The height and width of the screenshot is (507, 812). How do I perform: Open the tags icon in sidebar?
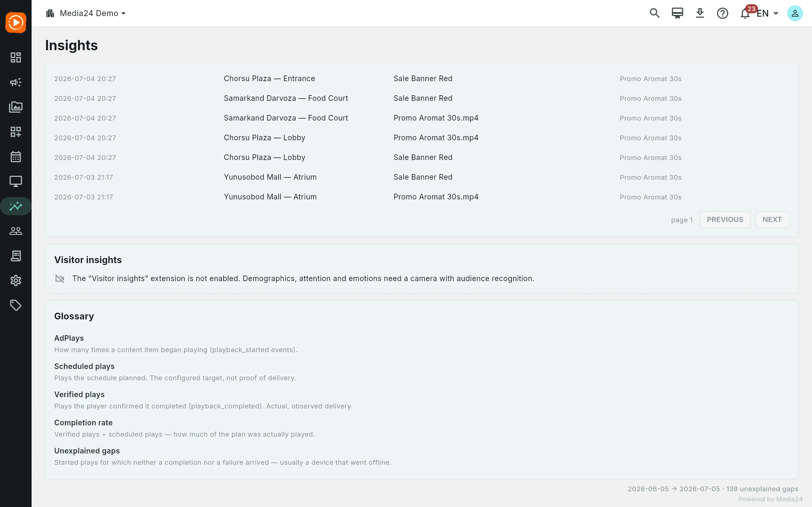pyautogui.click(x=16, y=306)
